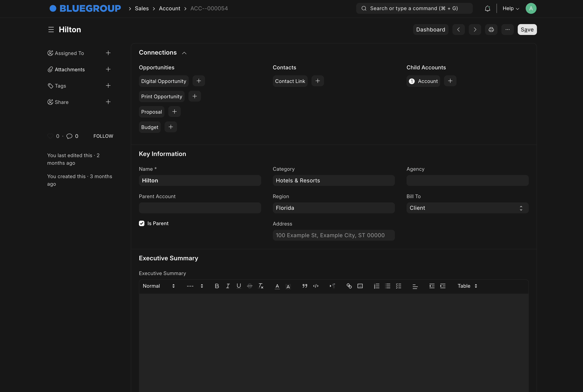Navigate to Sales breadcrumb
Image resolution: width=583 pixels, height=392 pixels.
tap(142, 9)
